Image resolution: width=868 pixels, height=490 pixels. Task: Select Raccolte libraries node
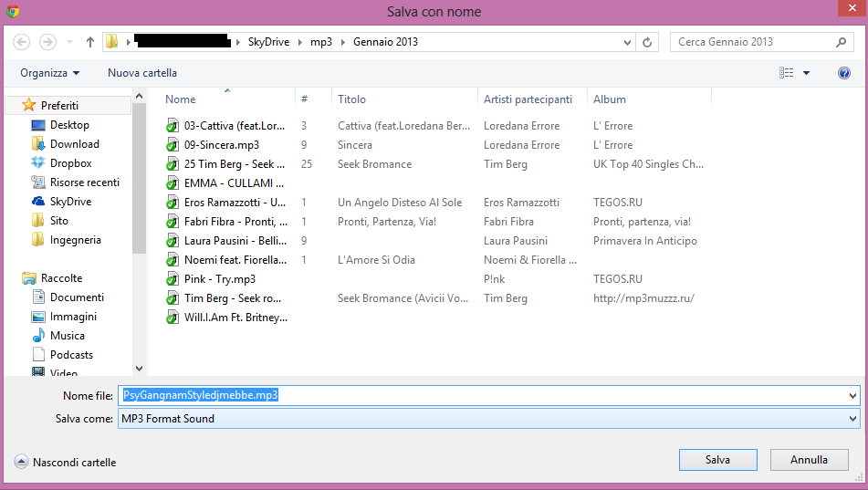click(x=61, y=278)
